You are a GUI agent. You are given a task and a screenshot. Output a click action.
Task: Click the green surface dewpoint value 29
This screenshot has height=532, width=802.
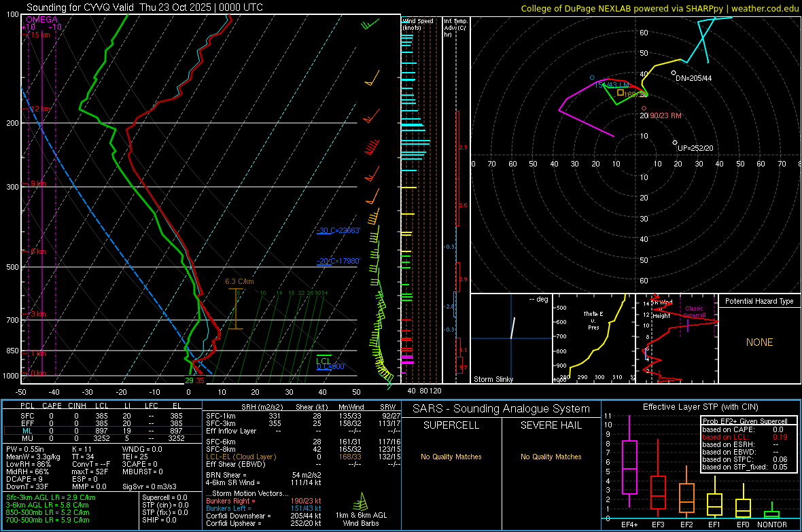(189, 380)
